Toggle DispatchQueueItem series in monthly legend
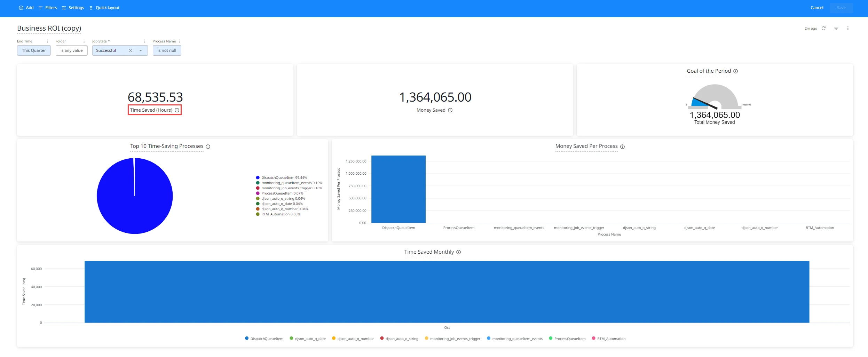This screenshot has width=868, height=357. 264,339
